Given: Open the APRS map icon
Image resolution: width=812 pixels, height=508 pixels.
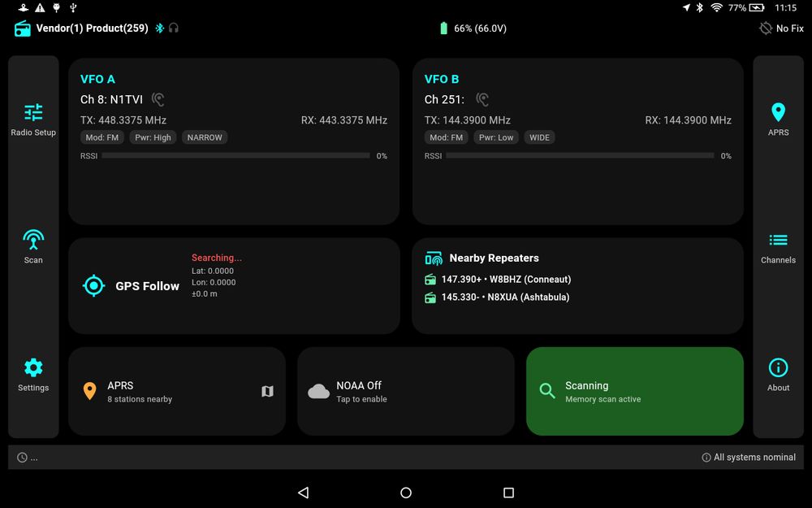Looking at the screenshot, I should coord(267,392).
